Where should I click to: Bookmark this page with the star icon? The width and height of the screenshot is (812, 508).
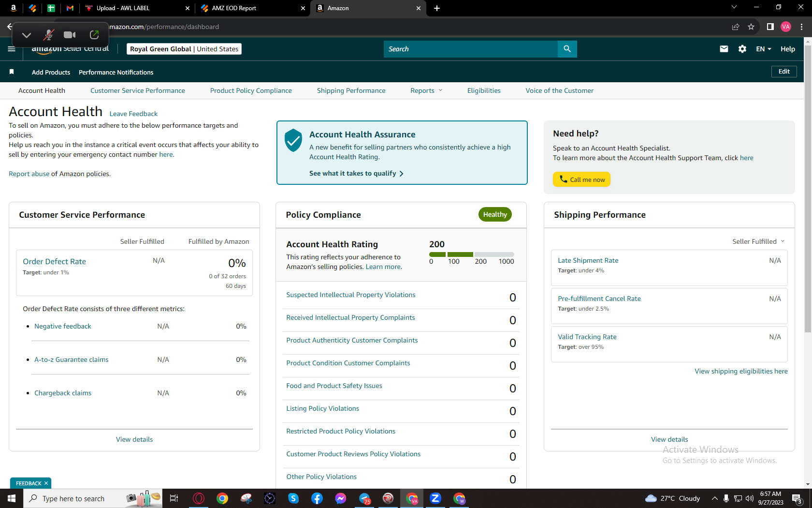(751, 27)
